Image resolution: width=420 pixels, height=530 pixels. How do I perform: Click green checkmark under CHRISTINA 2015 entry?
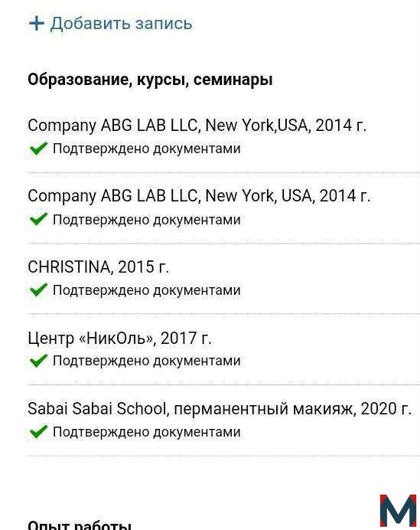pyautogui.click(x=38, y=290)
